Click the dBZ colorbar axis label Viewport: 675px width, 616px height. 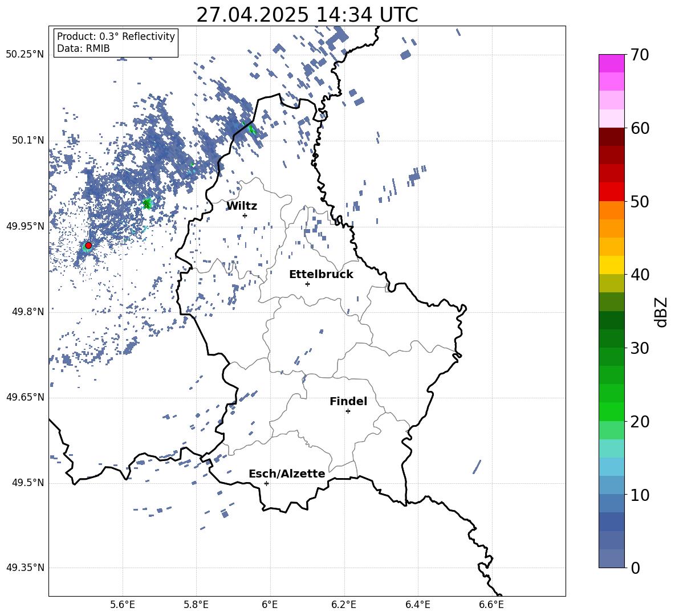[x=662, y=312]
